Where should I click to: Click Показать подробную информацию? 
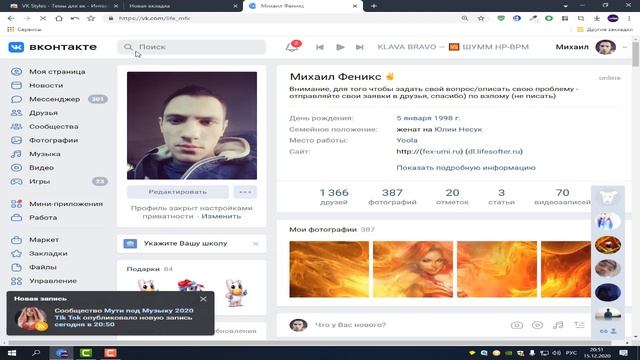466,168
